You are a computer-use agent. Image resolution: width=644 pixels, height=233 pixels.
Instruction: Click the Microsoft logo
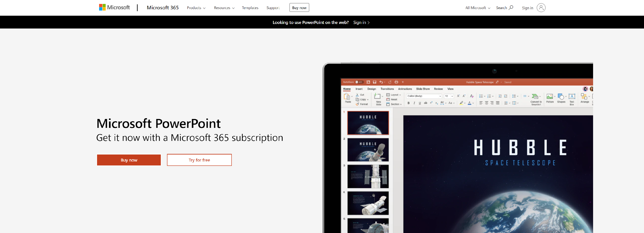pos(114,7)
